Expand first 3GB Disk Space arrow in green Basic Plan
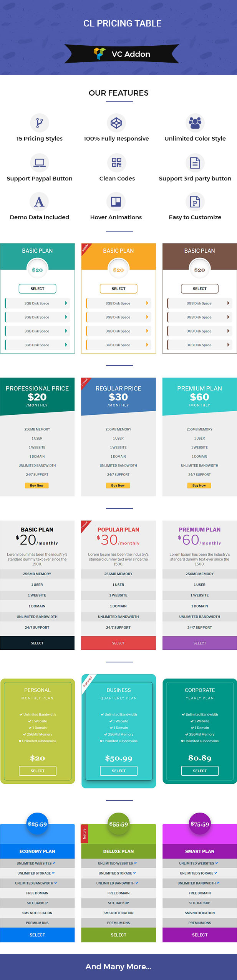The image size is (237, 980). coord(66,303)
